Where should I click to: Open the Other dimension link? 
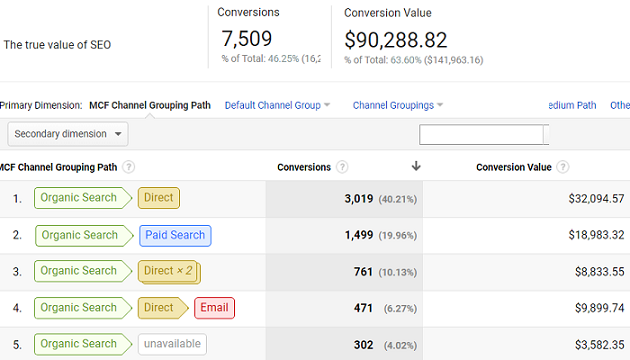point(620,105)
